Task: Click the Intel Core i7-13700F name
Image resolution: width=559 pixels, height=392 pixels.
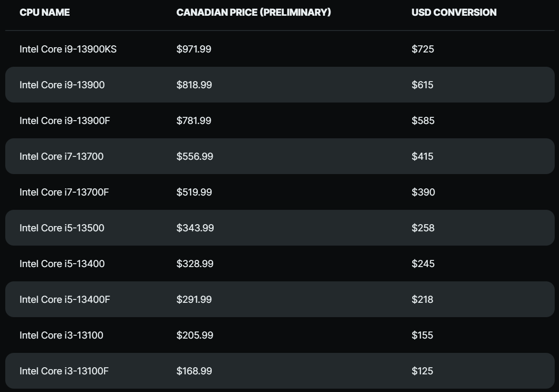Action: pos(64,192)
